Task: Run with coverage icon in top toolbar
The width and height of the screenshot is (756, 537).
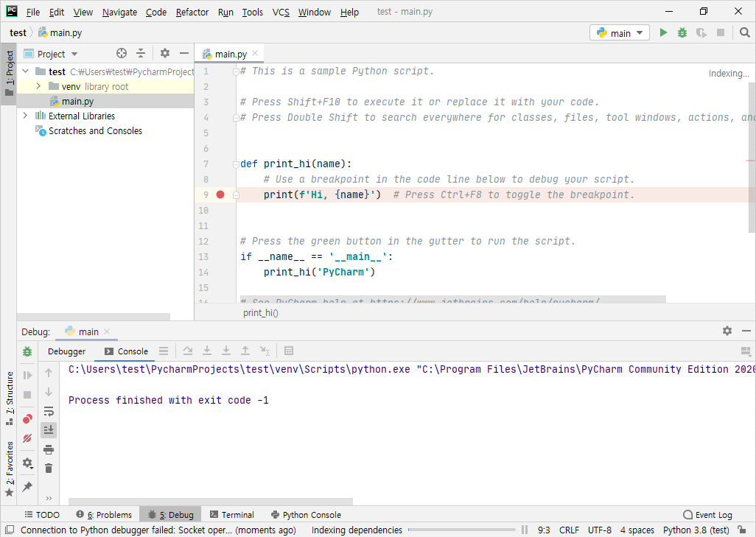Action: [x=701, y=32]
